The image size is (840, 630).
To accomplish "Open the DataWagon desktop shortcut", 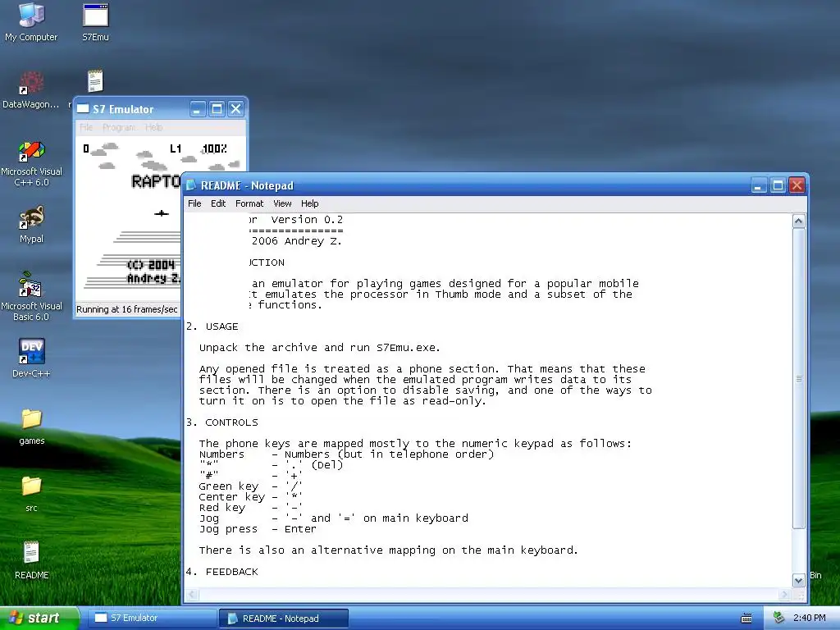I will (31, 90).
